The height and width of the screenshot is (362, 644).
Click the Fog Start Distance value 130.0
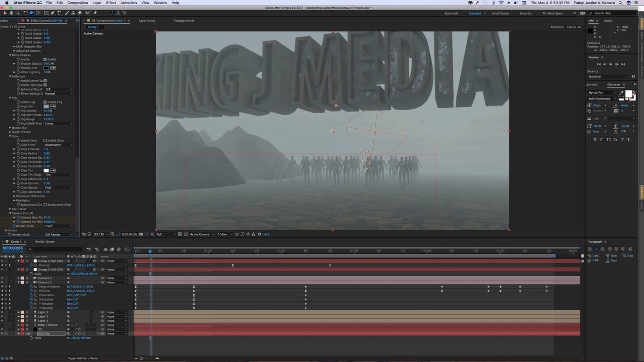(x=48, y=115)
